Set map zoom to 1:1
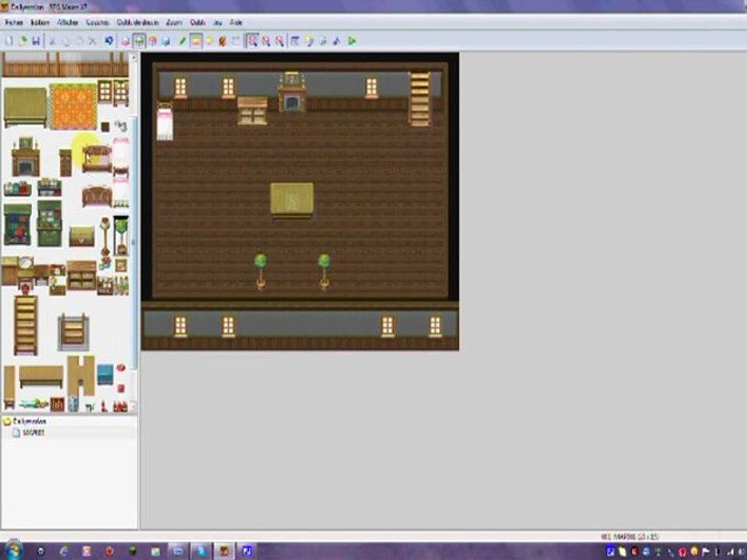The image size is (747, 560). click(x=252, y=41)
